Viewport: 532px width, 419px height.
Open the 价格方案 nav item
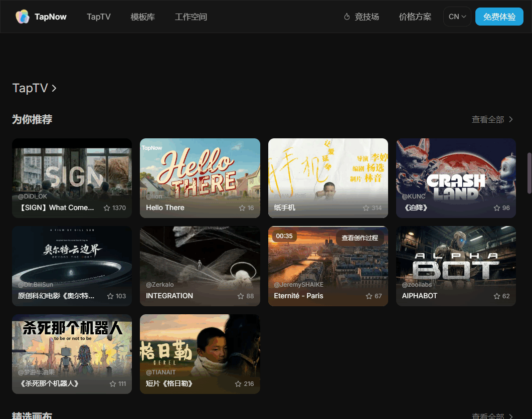coord(415,17)
